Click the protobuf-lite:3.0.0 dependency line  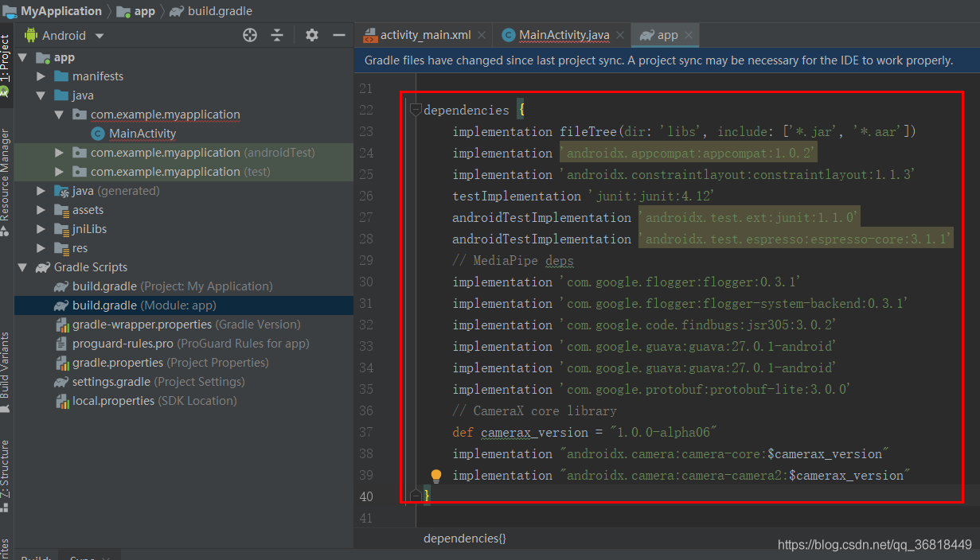652,389
